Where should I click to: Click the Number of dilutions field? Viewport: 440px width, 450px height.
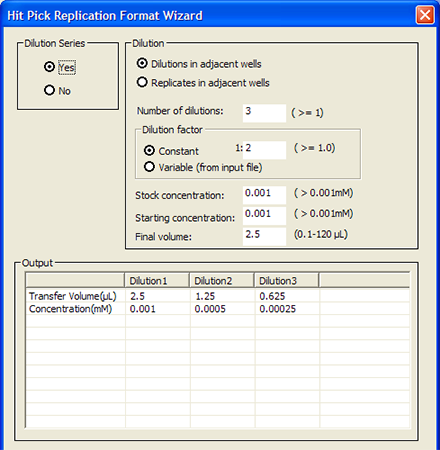264,113
